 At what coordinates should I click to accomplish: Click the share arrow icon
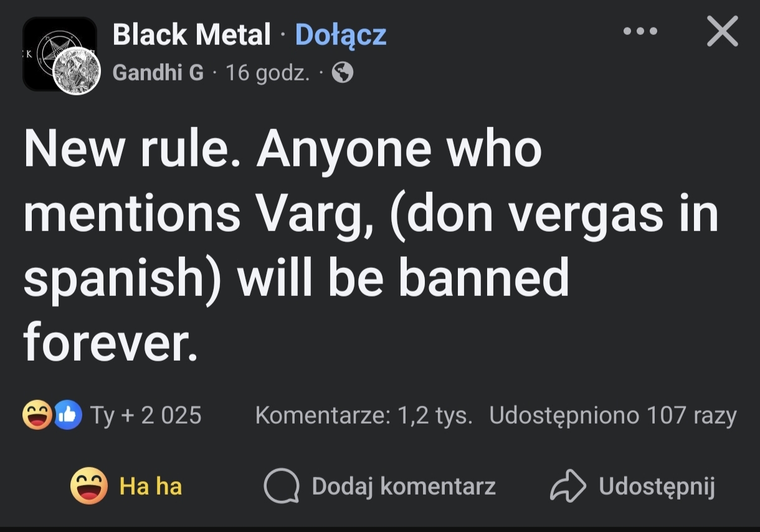568,486
